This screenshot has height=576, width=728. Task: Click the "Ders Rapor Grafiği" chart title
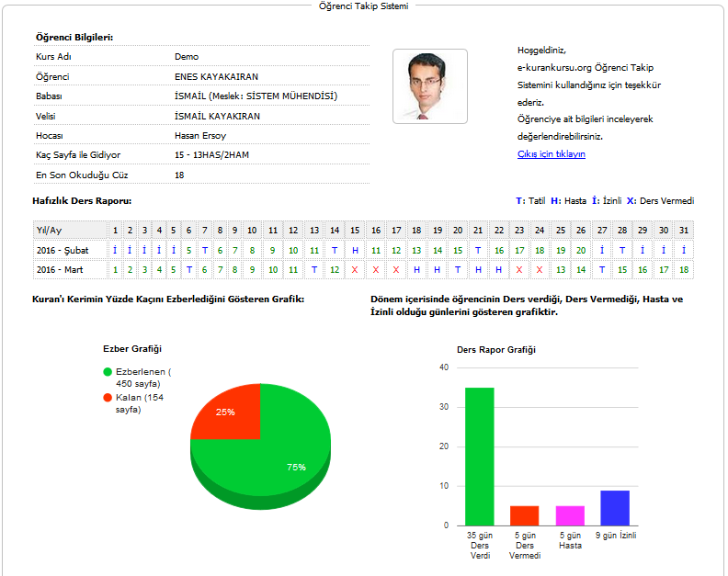pos(496,350)
